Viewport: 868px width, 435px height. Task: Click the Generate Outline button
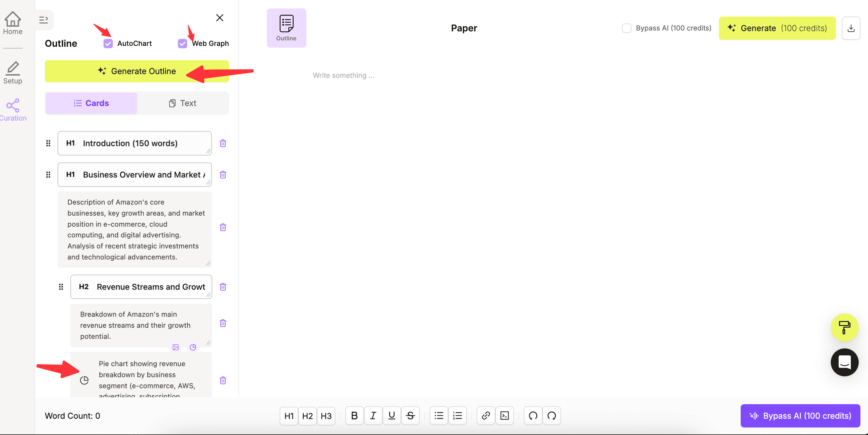click(x=136, y=71)
